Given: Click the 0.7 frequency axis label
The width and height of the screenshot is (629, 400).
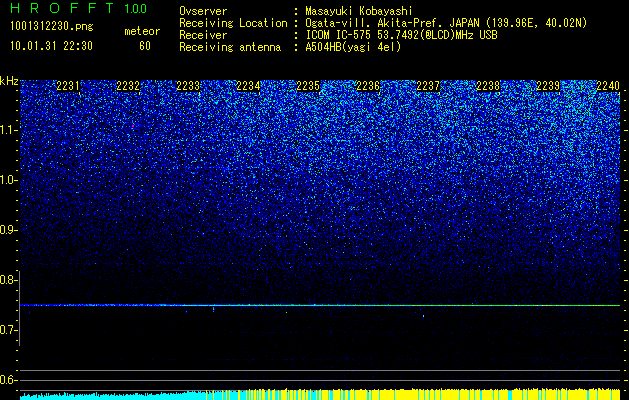Looking at the screenshot, I should click(8, 330).
